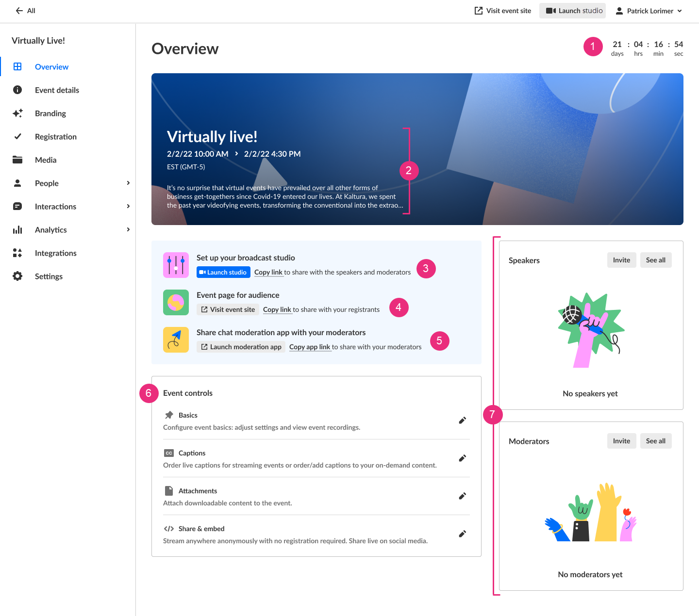Click Visit event site under Event page
Viewport: 699px width, 616px height.
pos(228,309)
